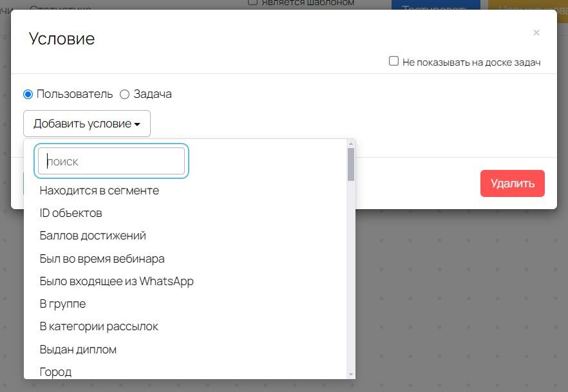Select the «Задача» radio button
Viewport: 568px width, 392px height.
[x=124, y=94]
